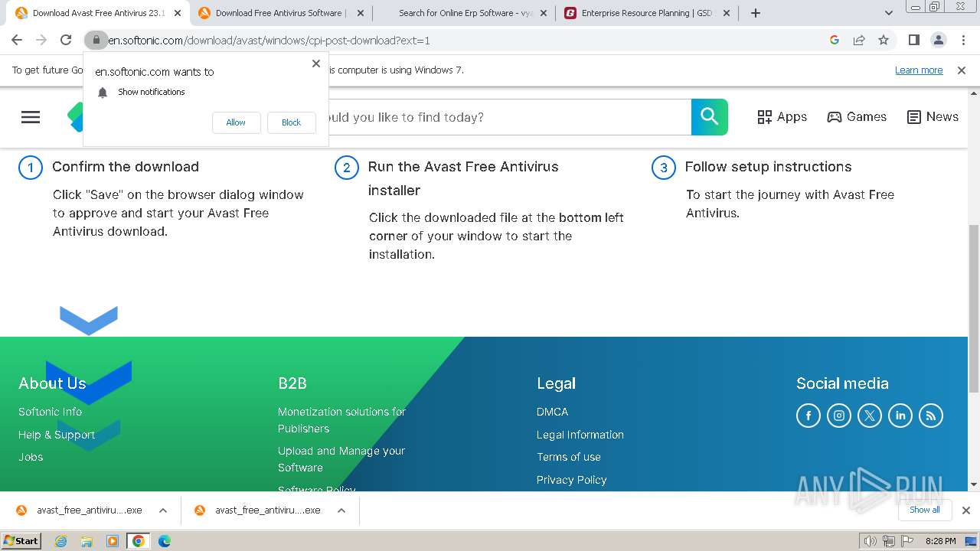
Task: Open Softonic Facebook page icon
Action: click(x=808, y=416)
